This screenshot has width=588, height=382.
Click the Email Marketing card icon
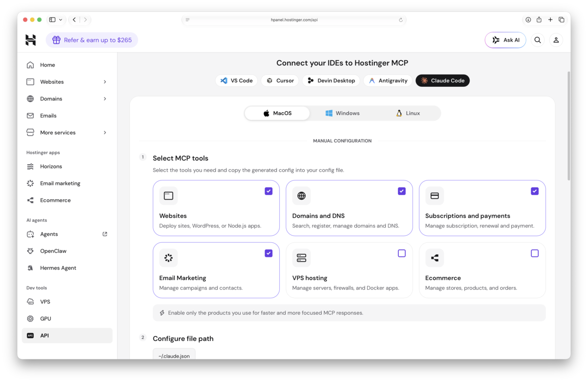pyautogui.click(x=169, y=258)
